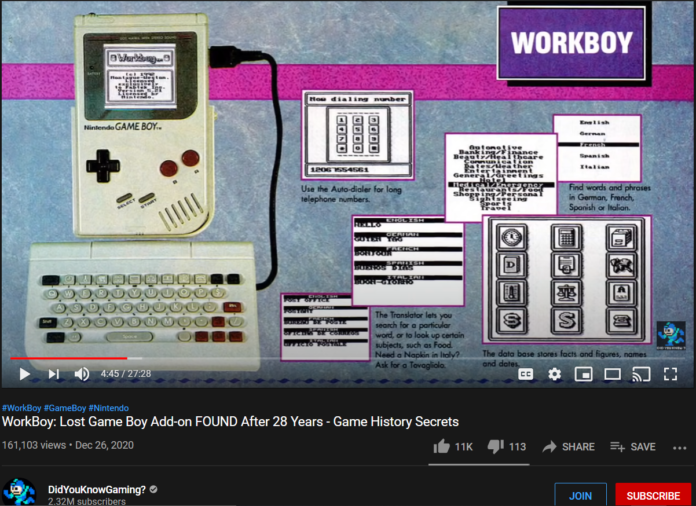
Task: Share the video
Action: click(569, 447)
